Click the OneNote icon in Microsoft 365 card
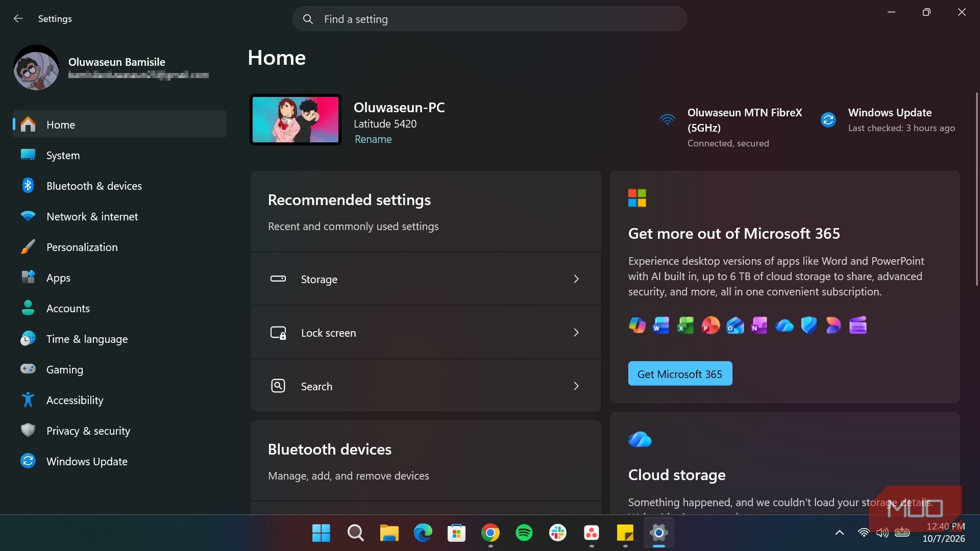Screen dimensions: 980x551 point(759,325)
